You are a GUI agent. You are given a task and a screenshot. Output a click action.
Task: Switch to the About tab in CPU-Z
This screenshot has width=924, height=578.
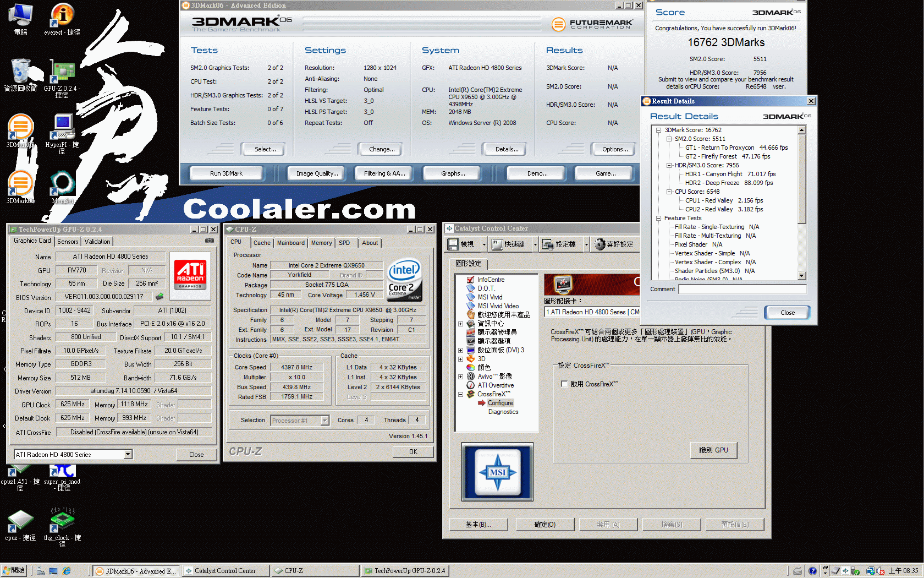click(370, 243)
